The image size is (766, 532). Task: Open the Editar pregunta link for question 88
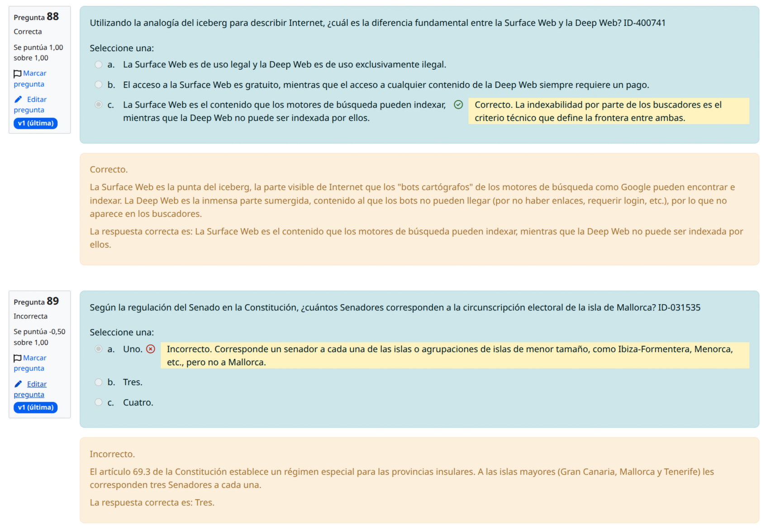[36, 100]
